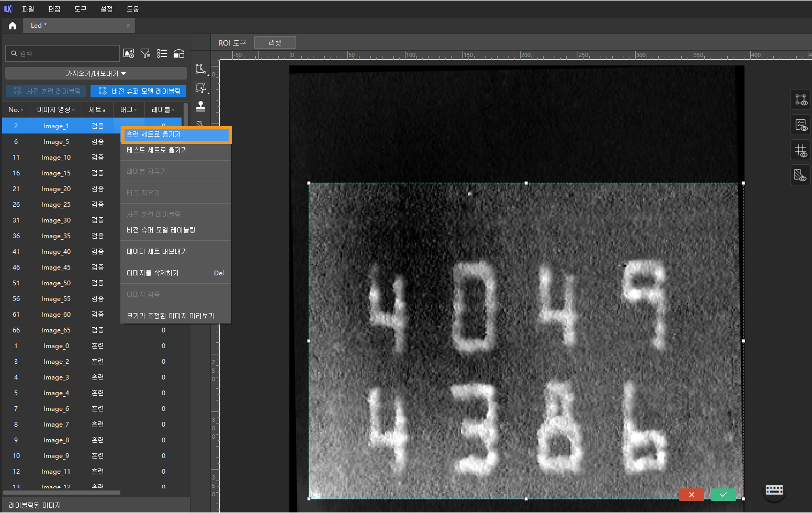Click the 비전 슈퍼 모델 레이블링 button
This screenshot has width=812, height=513.
click(x=139, y=91)
